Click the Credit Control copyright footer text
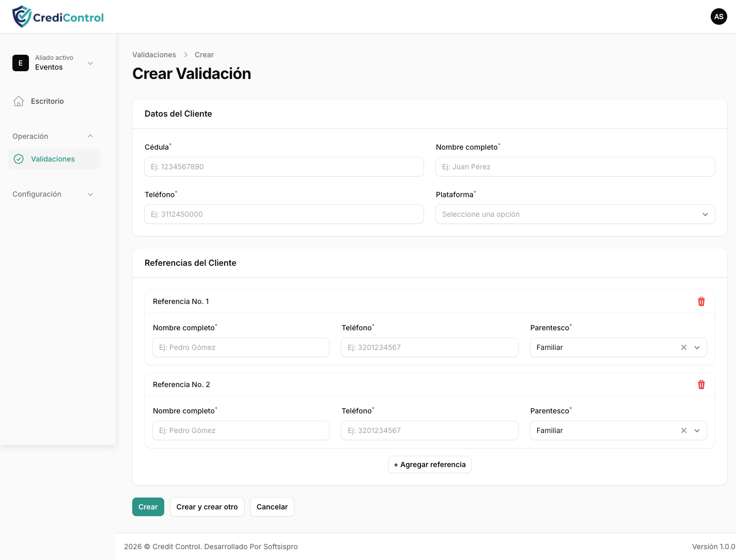 [211, 547]
